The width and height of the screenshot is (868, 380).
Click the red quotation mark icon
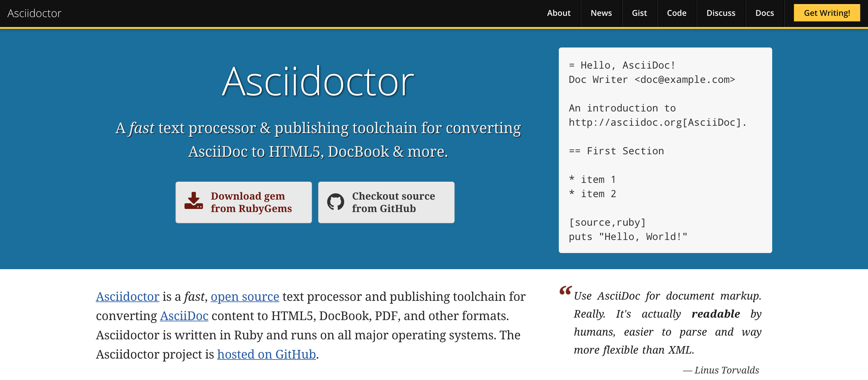pos(565,290)
